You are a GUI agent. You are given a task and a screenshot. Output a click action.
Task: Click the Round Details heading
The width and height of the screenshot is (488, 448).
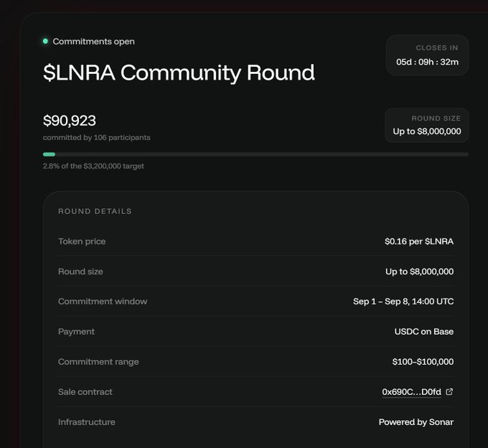[95, 211]
